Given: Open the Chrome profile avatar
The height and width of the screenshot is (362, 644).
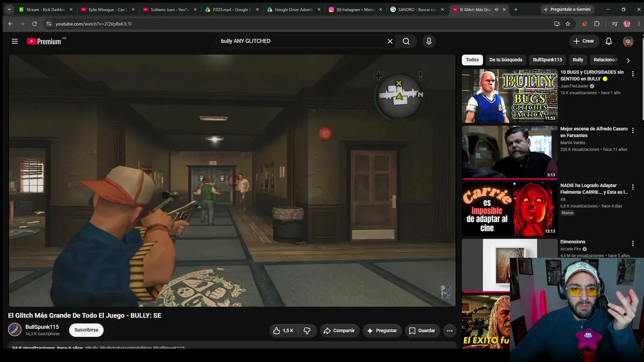Looking at the screenshot, I should click(x=627, y=24).
